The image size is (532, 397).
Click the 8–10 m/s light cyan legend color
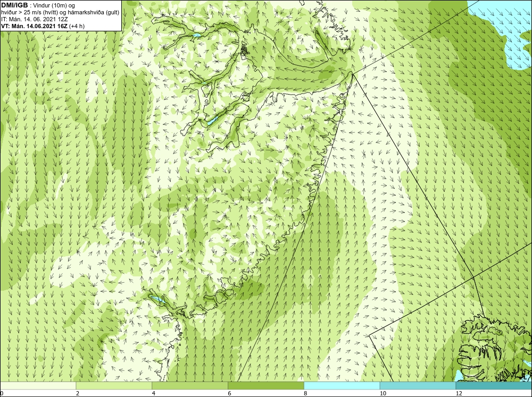pos(342,385)
